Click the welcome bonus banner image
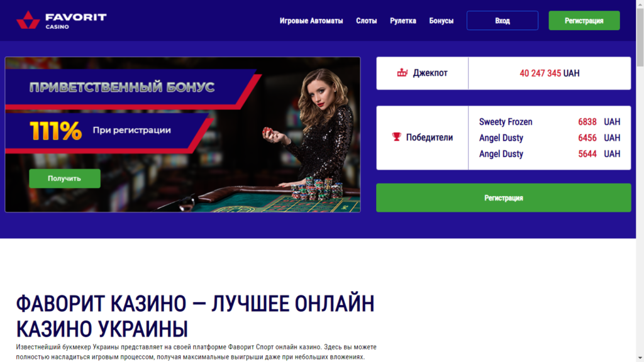Screen dimensions: 644x362 [183, 134]
